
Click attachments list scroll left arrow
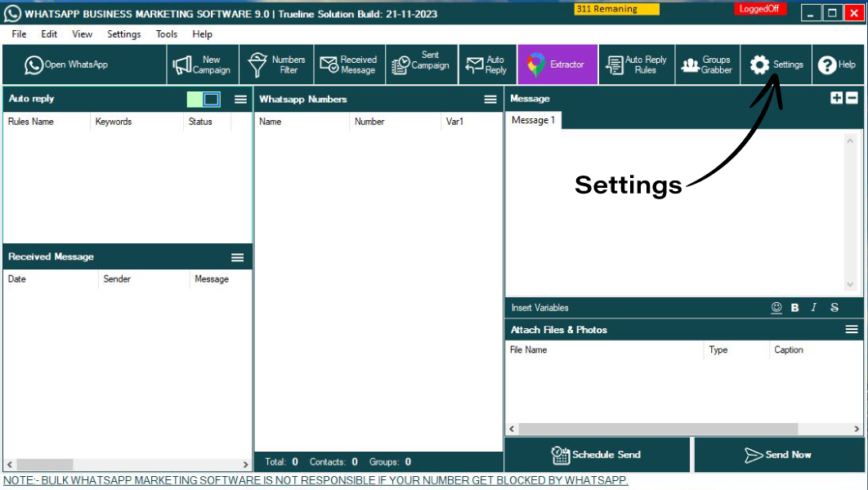[x=512, y=429]
